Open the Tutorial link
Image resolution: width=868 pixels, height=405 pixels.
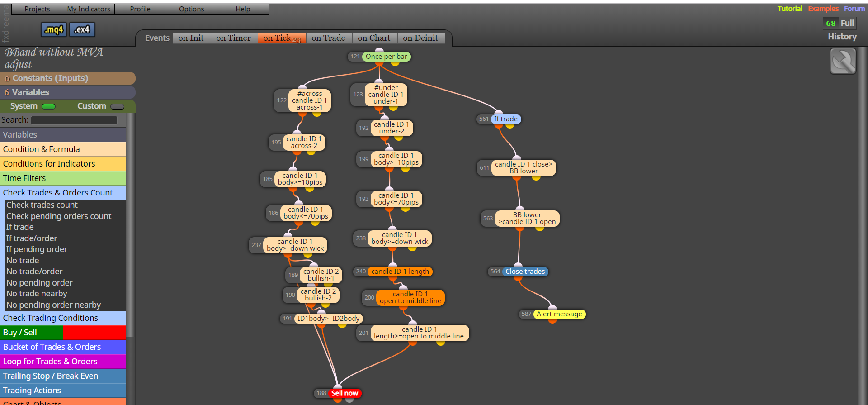click(790, 9)
